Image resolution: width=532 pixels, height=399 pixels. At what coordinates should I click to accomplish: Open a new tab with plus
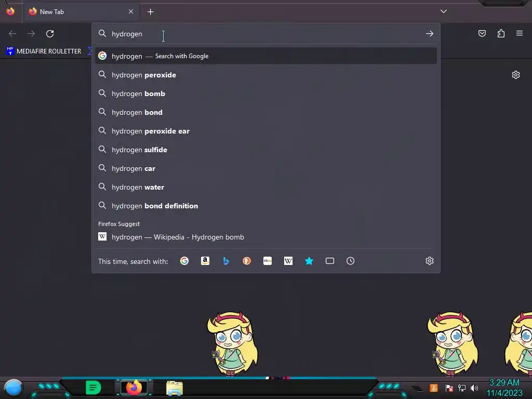tap(150, 12)
